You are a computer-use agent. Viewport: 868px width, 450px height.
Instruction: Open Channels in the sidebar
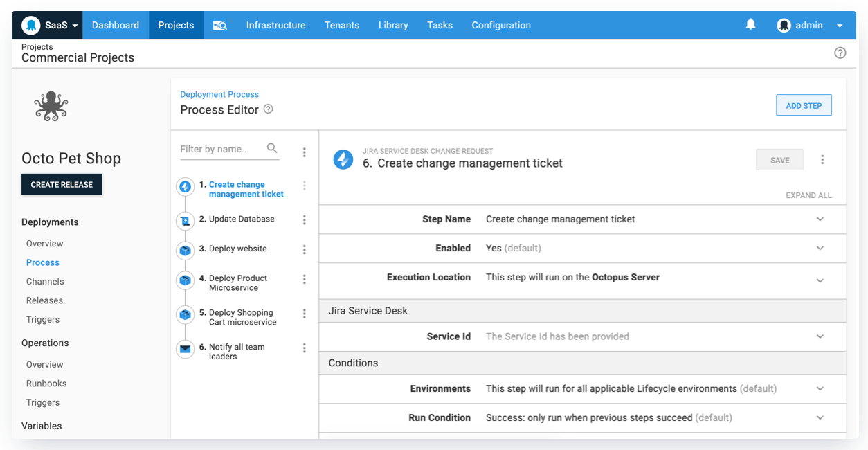coord(45,282)
